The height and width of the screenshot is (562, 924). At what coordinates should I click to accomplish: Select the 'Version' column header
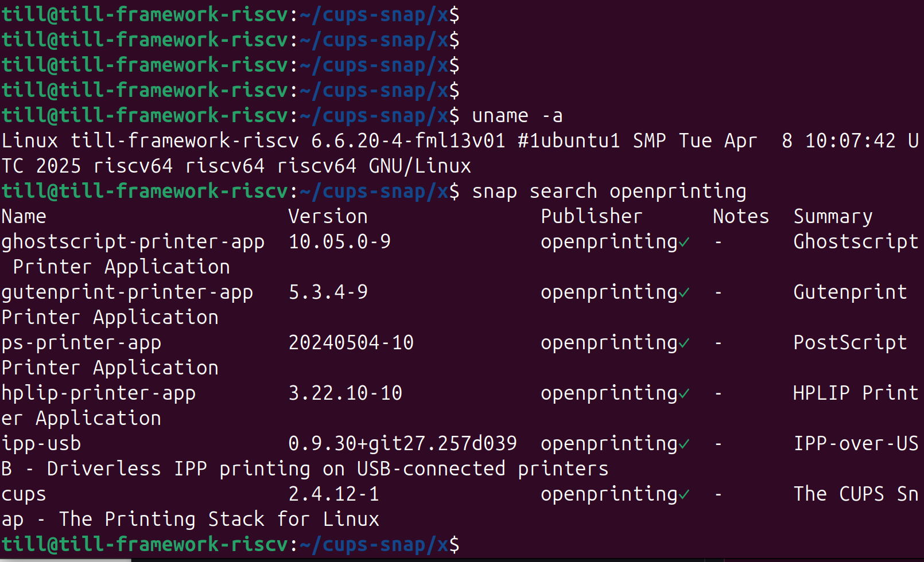[328, 217]
